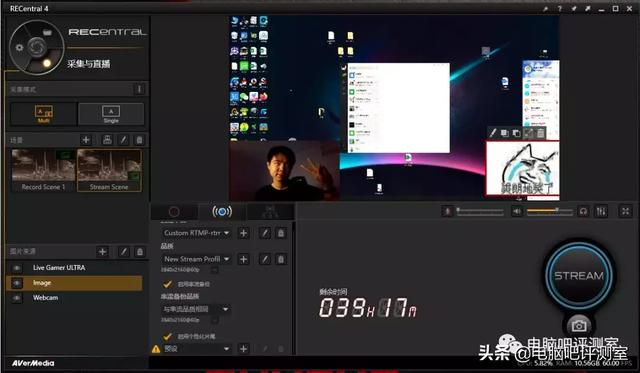Delete the selected scene trash icon
Screen dimensions: 640x373
tap(139, 140)
